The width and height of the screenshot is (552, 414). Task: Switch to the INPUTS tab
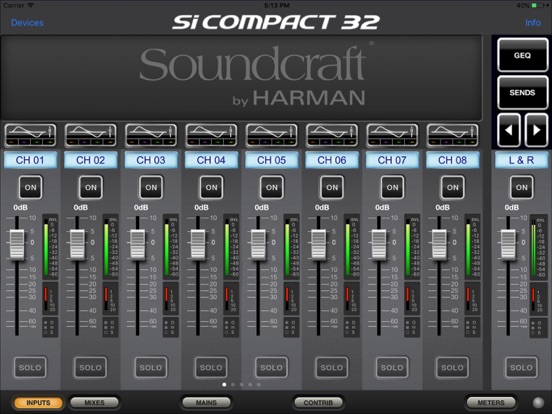tap(38, 402)
